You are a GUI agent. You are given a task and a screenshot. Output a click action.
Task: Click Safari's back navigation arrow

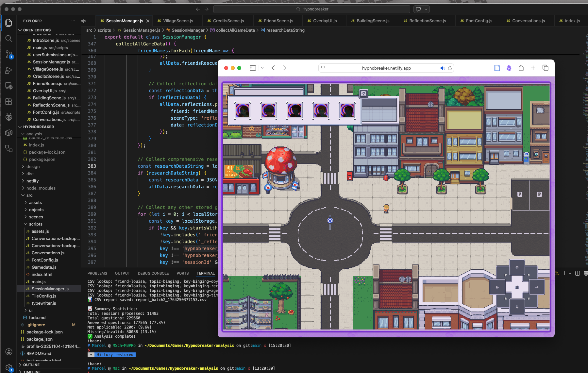tap(273, 68)
